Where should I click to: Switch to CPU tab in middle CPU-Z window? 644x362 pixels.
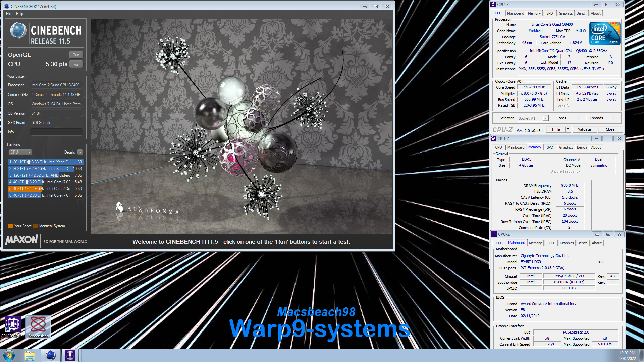tap(498, 147)
